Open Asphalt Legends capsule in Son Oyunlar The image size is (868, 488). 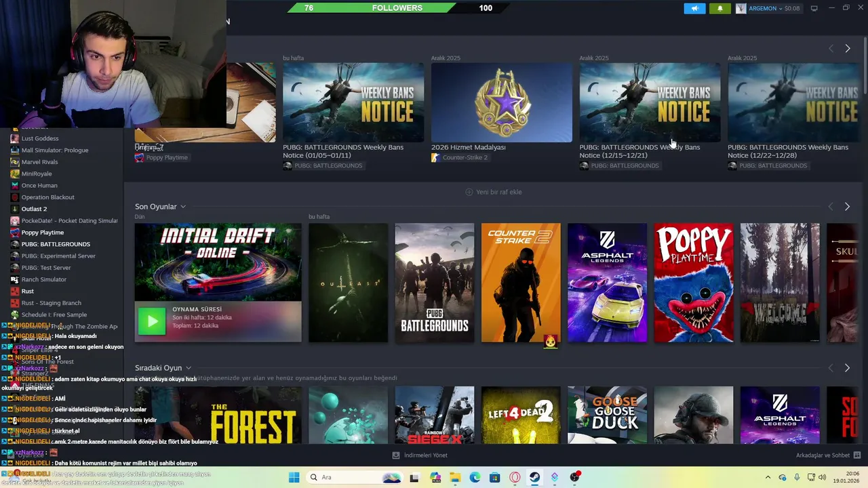coord(607,283)
